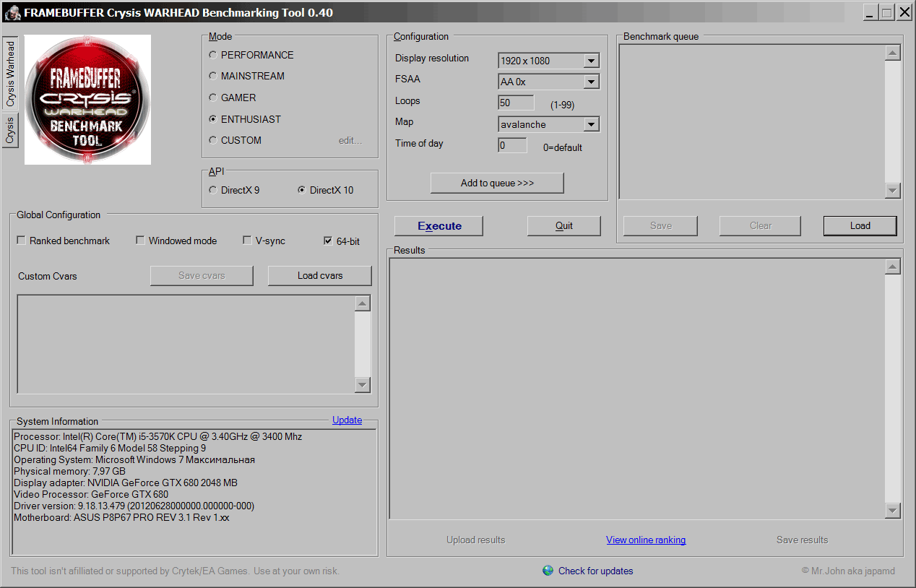Switch to the Crysis vertical tab
916x588 pixels.
tap(10, 131)
